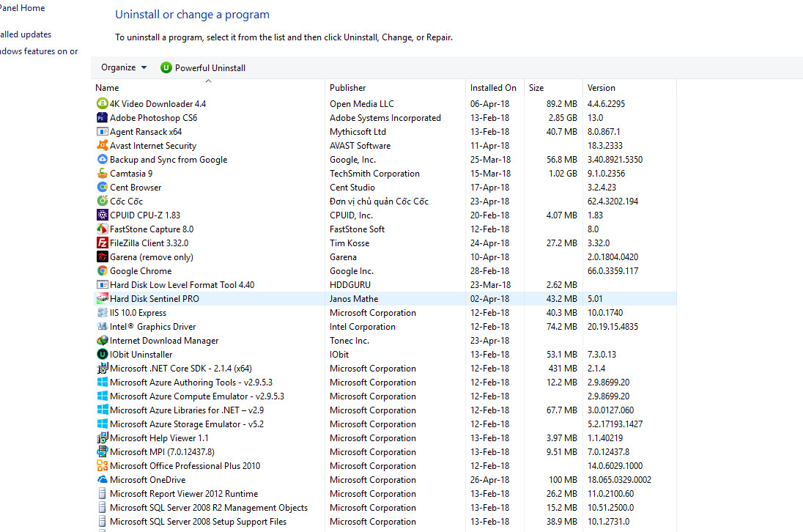Select Microsoft Report Viewer 2012 Runtime row
This screenshot has height=532, width=803.
coord(384,494)
